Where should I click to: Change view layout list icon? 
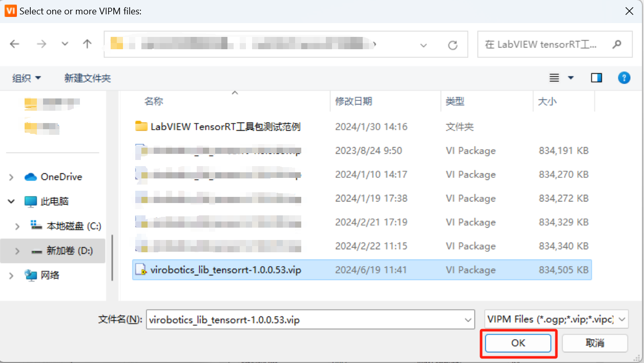tap(554, 78)
